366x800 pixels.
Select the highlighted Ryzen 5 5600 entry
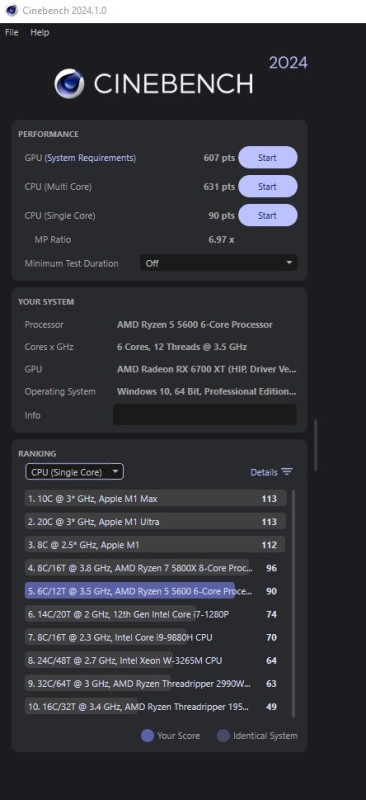[156, 591]
